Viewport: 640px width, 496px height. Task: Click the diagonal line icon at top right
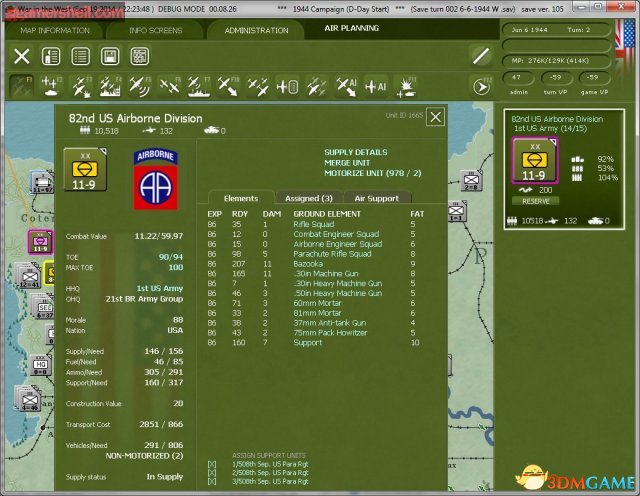point(481,56)
